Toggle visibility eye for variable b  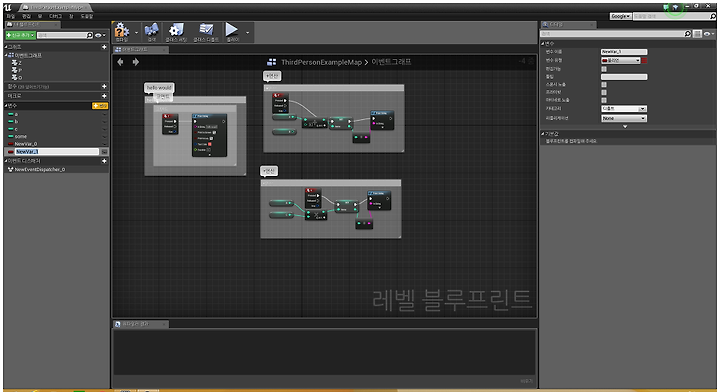(104, 122)
